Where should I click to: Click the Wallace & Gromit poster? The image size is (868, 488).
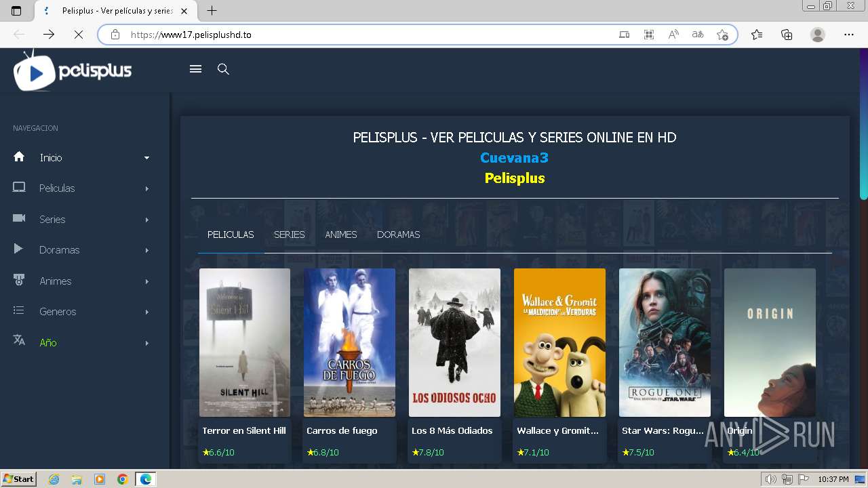click(x=559, y=342)
